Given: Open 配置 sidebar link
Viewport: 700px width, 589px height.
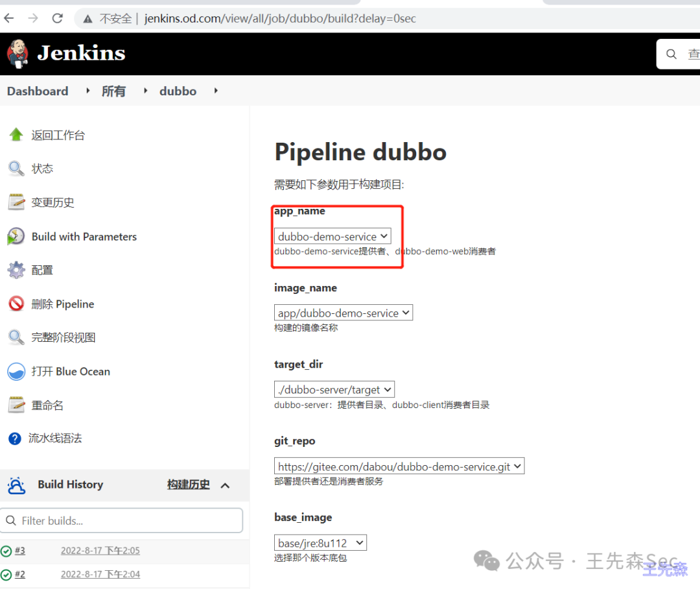Looking at the screenshot, I should 42,270.
